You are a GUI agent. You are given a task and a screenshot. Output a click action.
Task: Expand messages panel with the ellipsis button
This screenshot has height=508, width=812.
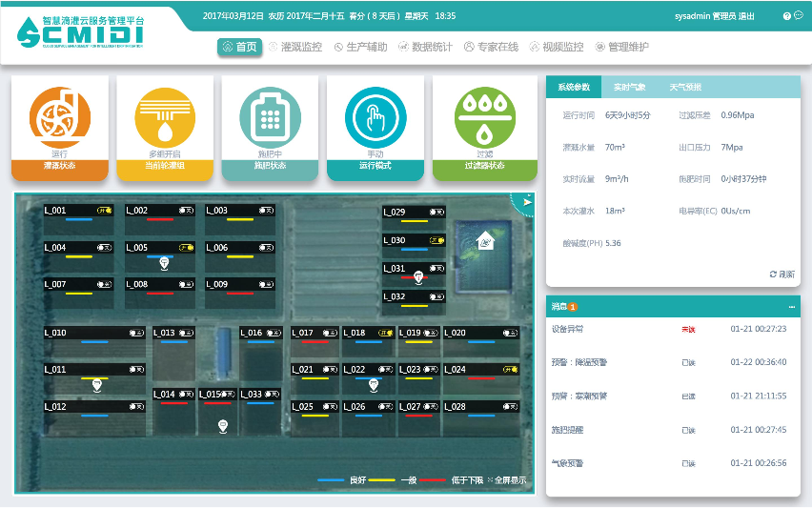[791, 307]
